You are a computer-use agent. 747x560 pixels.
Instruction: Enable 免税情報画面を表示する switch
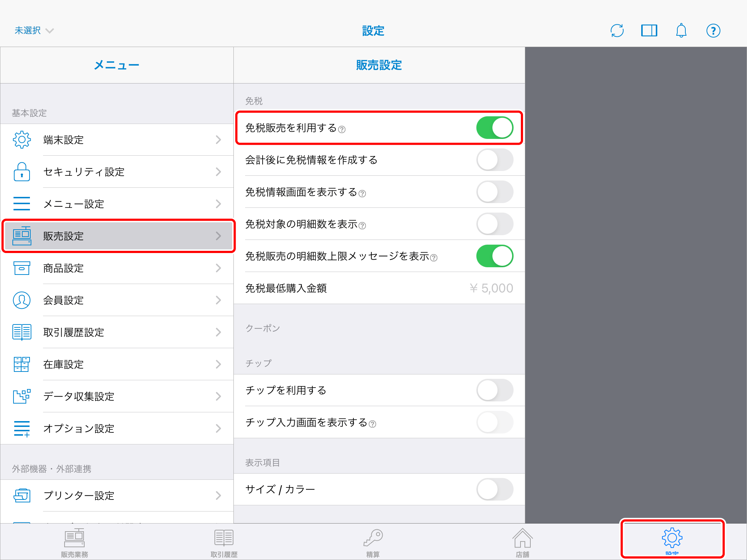495,192
